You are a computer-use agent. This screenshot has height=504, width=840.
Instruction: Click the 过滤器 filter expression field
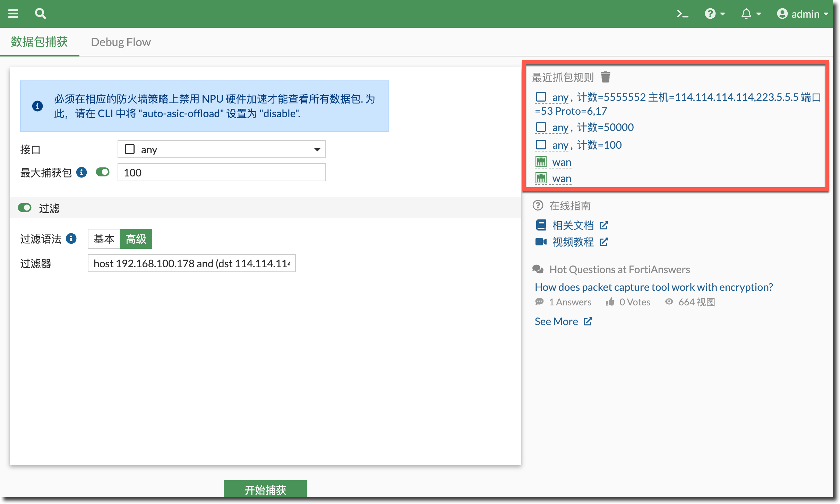pos(191,263)
